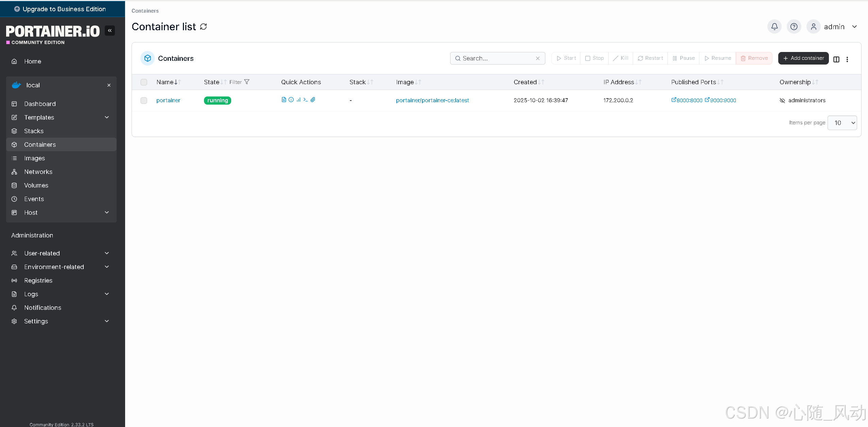Click the help question mark icon

(794, 26)
